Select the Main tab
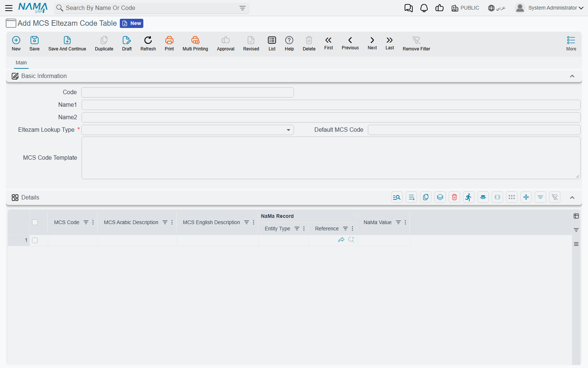The height and width of the screenshot is (368, 588). point(21,63)
